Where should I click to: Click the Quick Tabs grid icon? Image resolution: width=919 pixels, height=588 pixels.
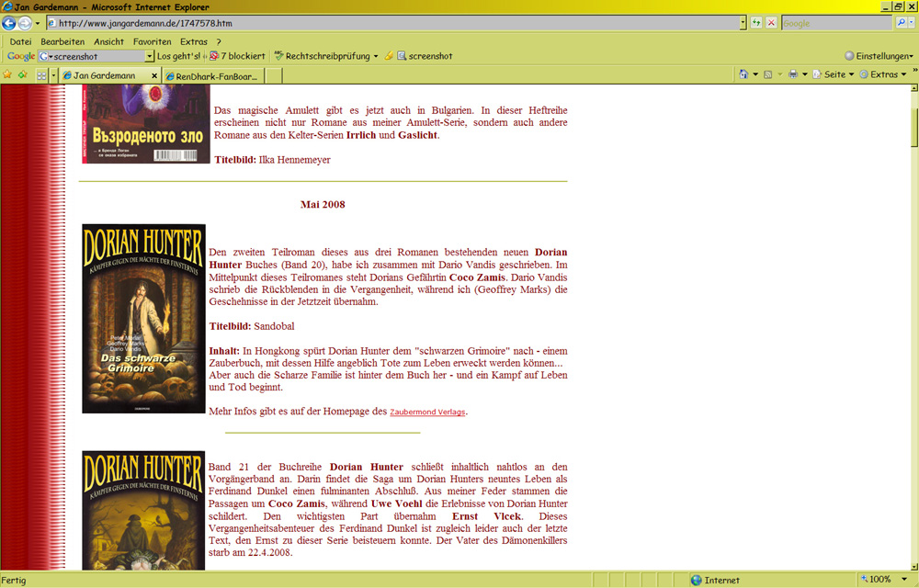pyautogui.click(x=41, y=75)
